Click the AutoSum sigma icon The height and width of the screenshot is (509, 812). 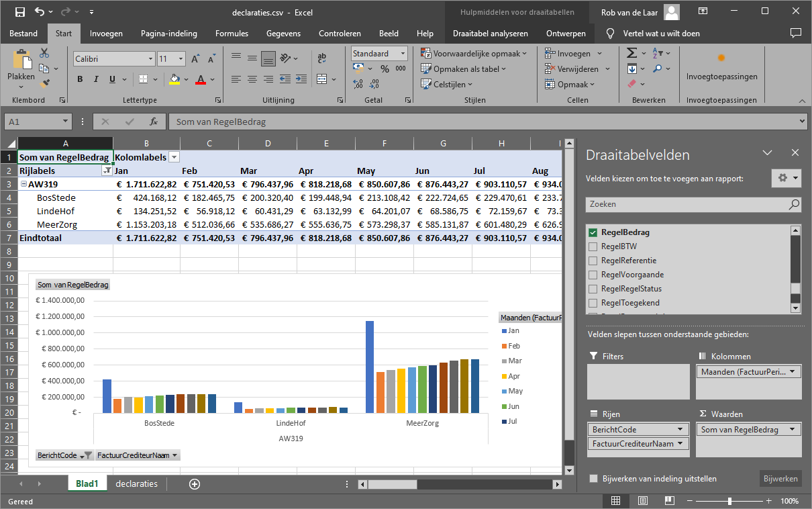click(x=632, y=53)
